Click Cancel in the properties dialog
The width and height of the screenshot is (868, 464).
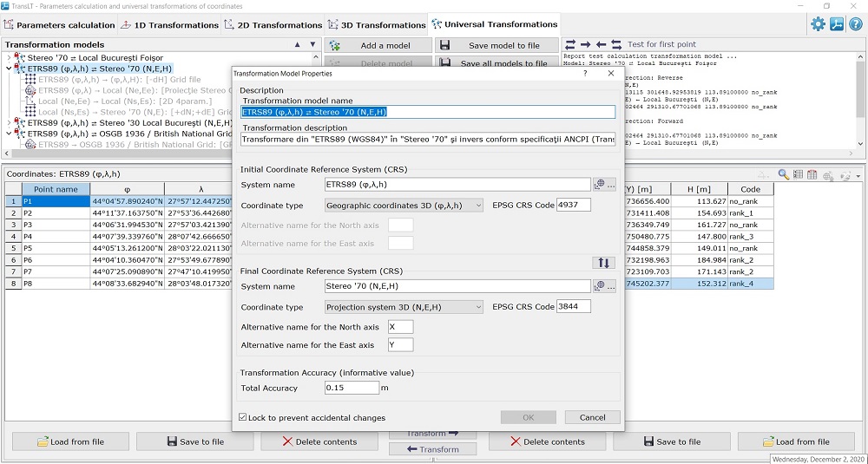pos(592,417)
